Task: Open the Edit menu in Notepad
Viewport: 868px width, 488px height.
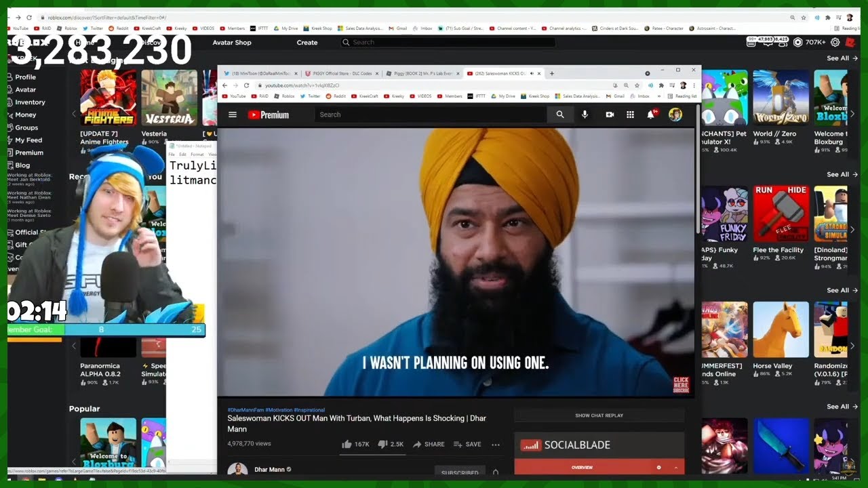Action: point(182,155)
